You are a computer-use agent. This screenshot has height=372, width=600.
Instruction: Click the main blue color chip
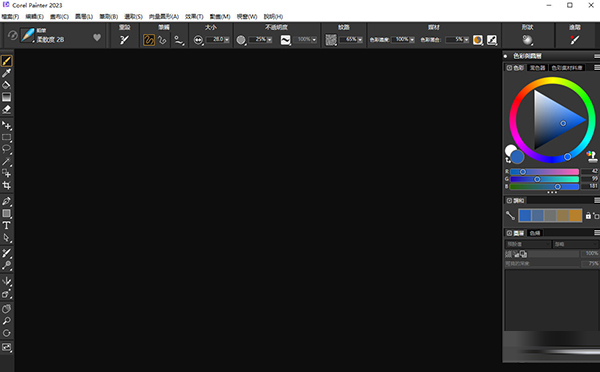point(517,157)
